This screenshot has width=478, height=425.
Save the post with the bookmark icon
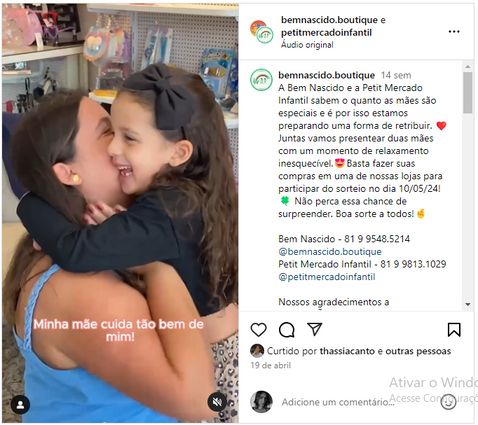pyautogui.click(x=454, y=330)
